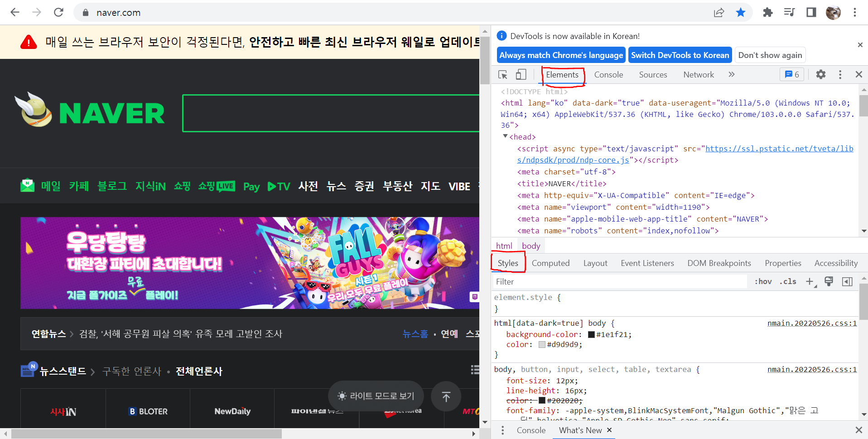Click Switch DevTools to Korean
The image size is (868, 439).
point(680,55)
